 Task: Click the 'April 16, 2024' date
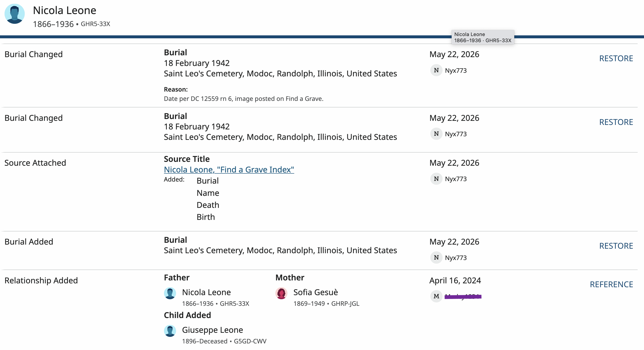click(455, 281)
